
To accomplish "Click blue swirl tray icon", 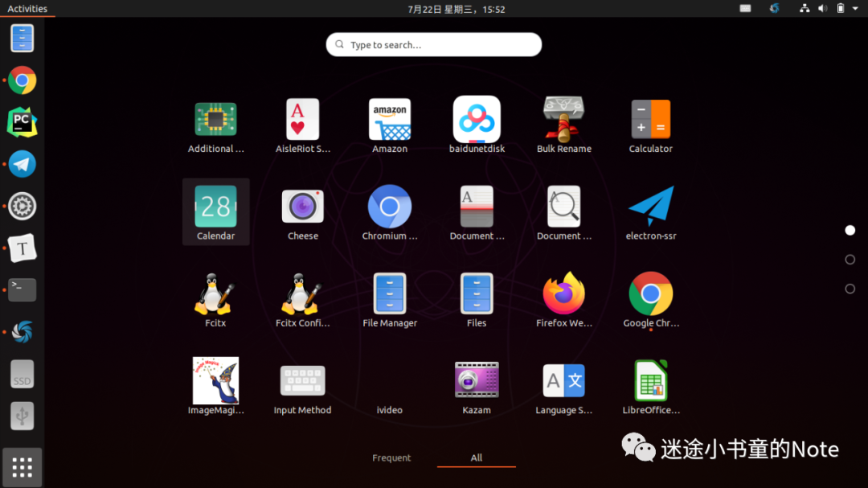I will [x=775, y=8].
